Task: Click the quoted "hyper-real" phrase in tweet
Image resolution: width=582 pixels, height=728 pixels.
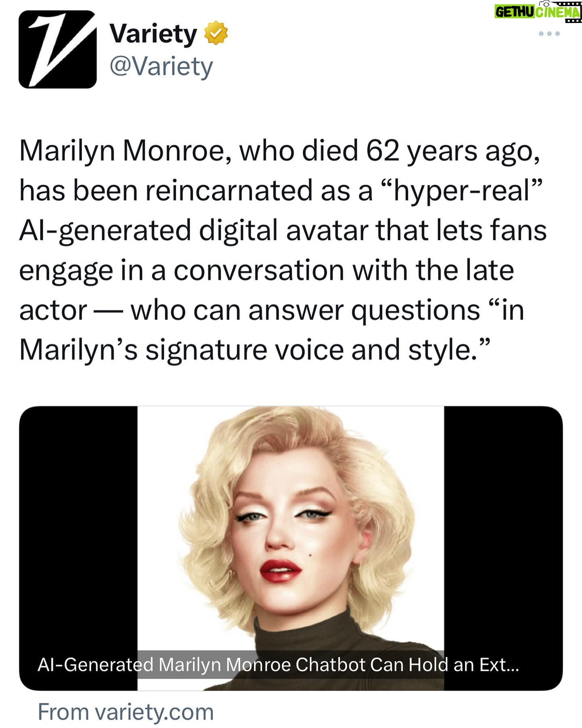Action: tap(467, 191)
